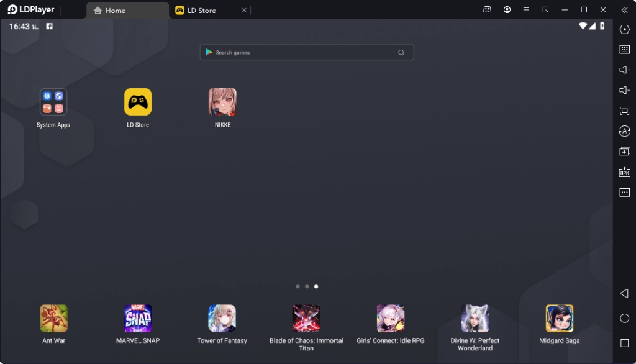Open the System Apps folder
This screenshot has height=364, width=636.
[x=53, y=102]
